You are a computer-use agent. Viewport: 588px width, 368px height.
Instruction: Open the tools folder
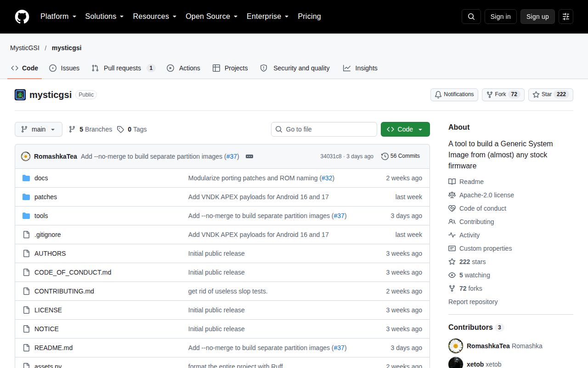coord(41,216)
